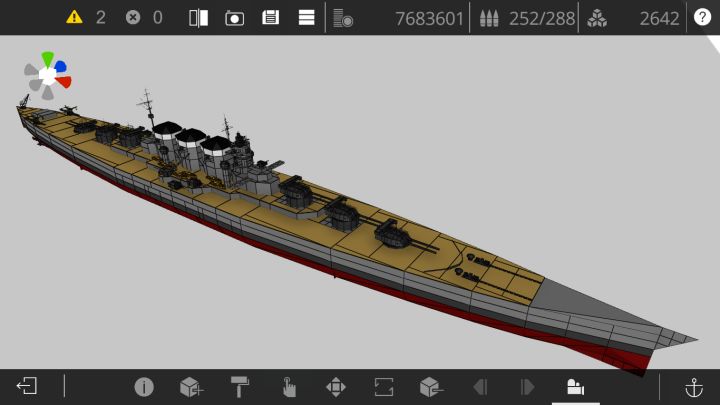Viewport: 720px width, 405px height.
Task: Open help with the question mark
Action: (702, 17)
